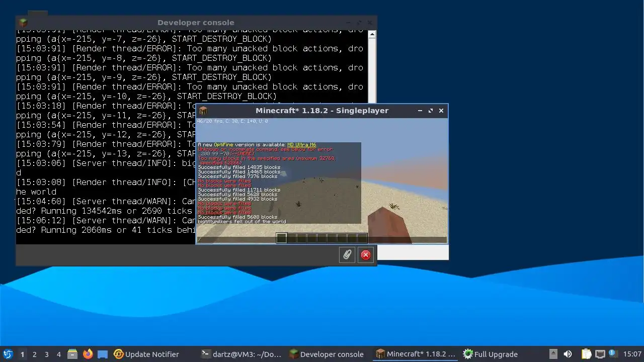Launch the file manager from the taskbar
The image size is (644, 362).
72,354
